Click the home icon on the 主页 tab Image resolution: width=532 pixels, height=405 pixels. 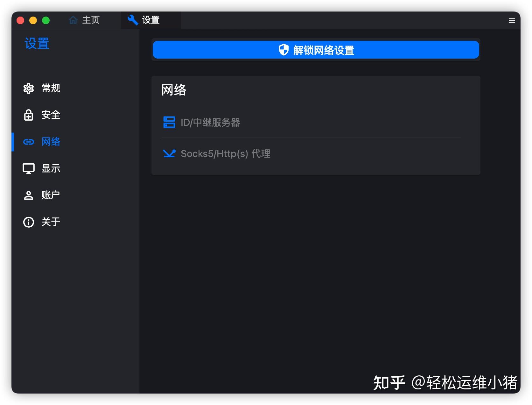[73, 20]
